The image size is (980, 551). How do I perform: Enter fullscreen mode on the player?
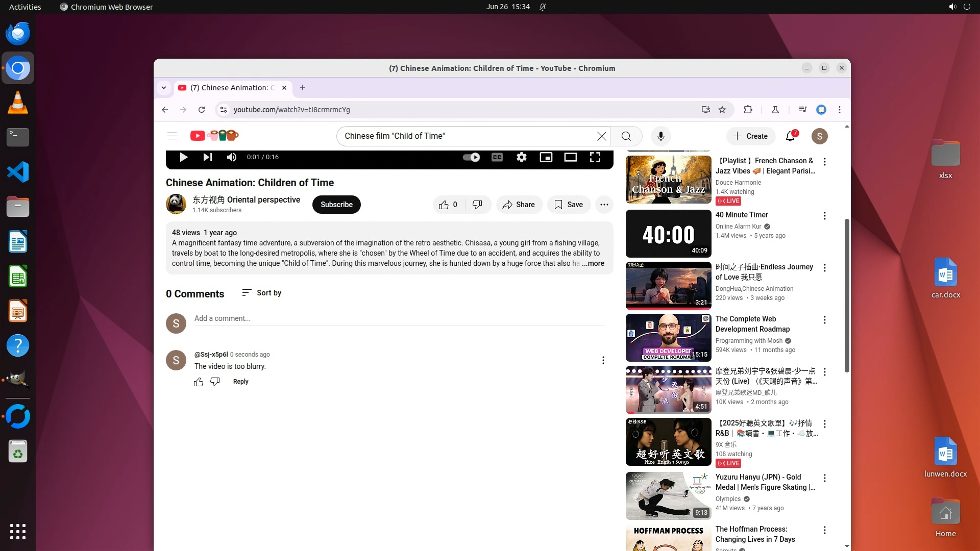595,157
